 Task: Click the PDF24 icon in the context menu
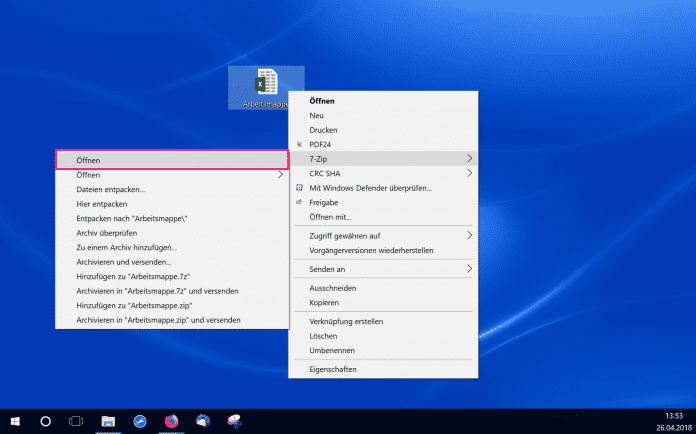click(x=298, y=144)
